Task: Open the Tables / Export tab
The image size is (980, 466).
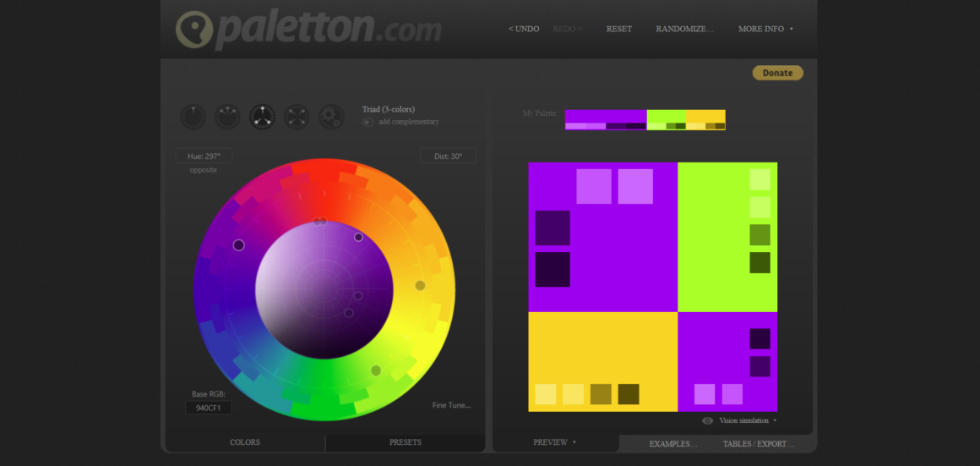Action: click(x=758, y=444)
